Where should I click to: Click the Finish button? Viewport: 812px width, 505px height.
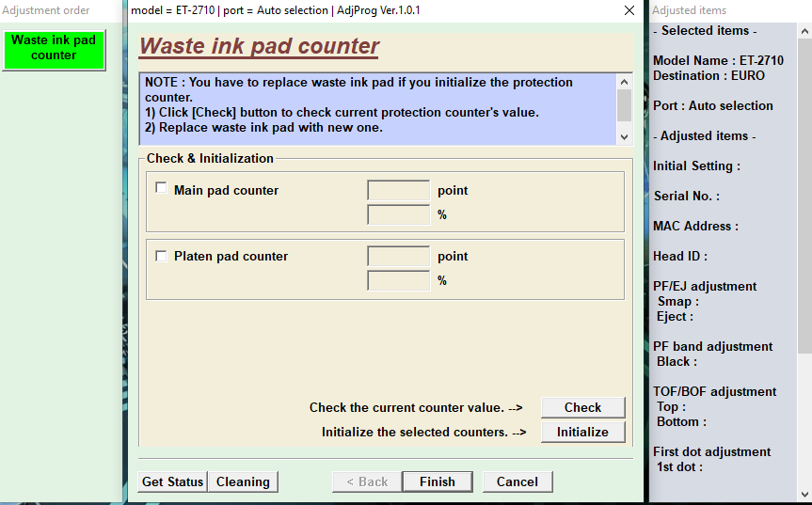pos(438,481)
